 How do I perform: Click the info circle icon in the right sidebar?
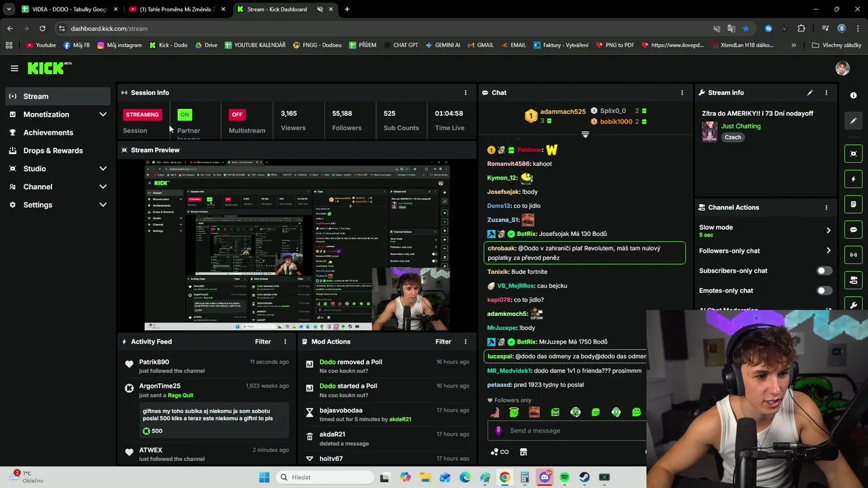854,96
